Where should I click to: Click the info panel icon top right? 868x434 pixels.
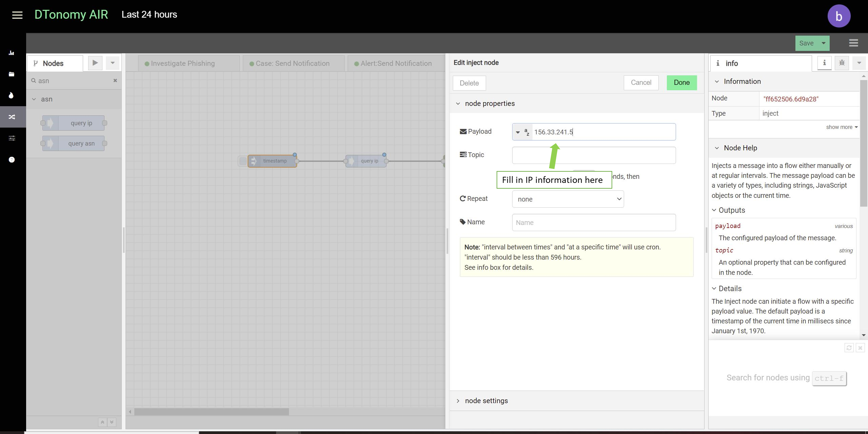coord(825,62)
